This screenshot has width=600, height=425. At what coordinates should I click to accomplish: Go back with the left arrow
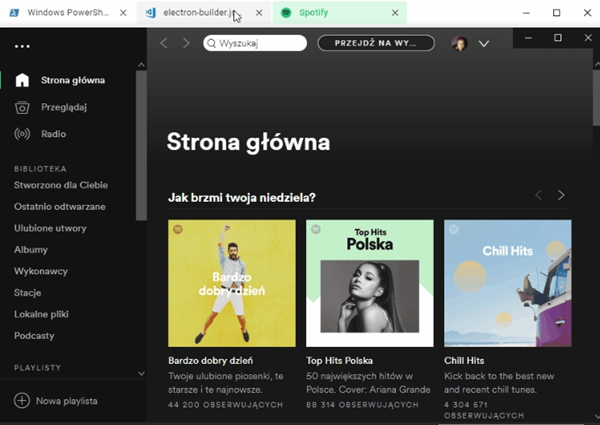coord(164,43)
